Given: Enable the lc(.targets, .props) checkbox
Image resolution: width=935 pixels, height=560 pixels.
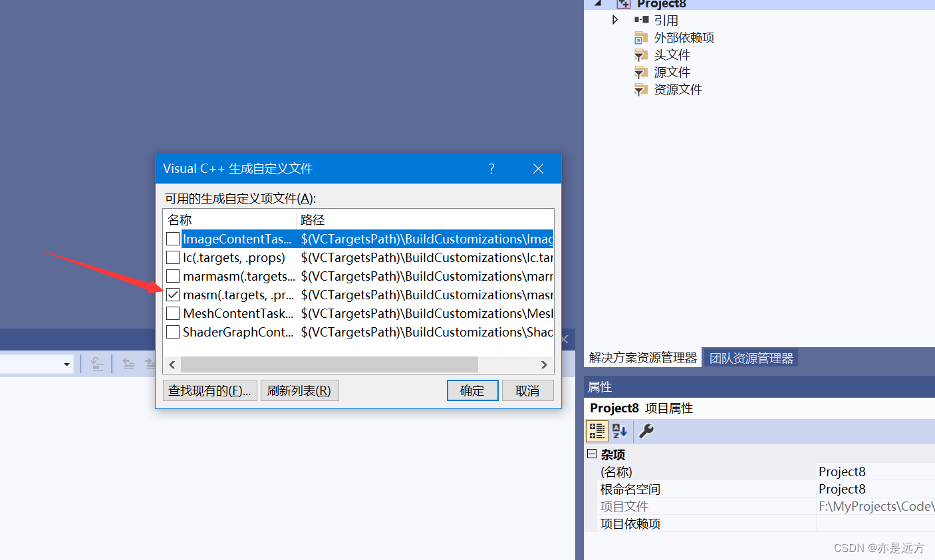Looking at the screenshot, I should click(x=173, y=257).
